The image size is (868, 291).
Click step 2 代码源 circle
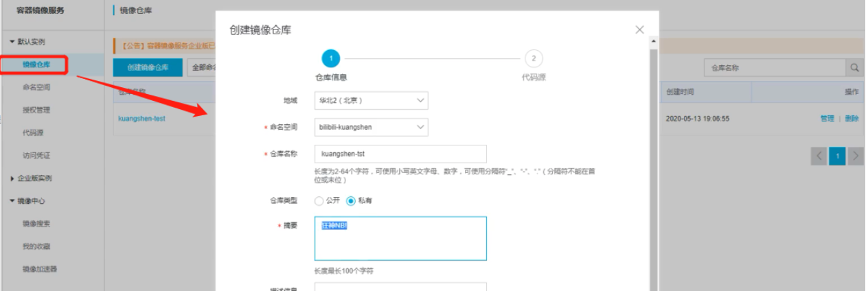534,58
